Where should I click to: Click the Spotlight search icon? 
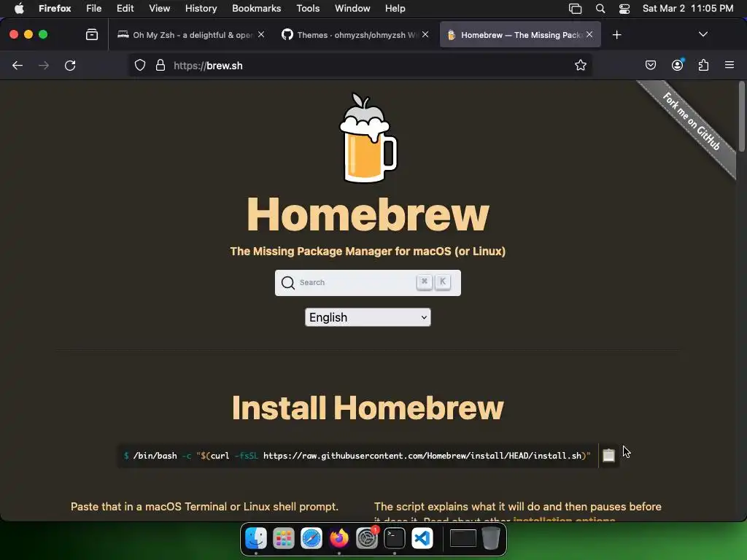click(x=600, y=8)
